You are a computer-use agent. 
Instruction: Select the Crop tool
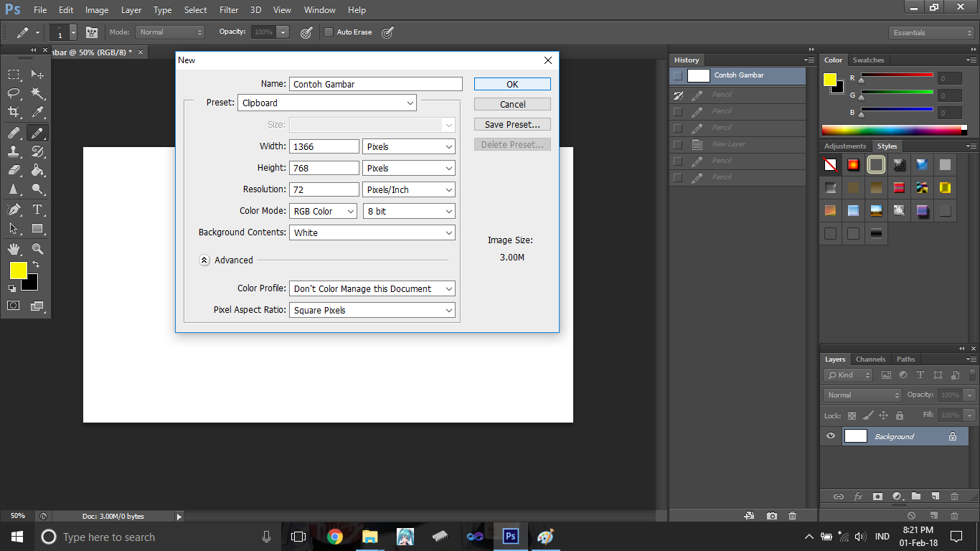[14, 113]
